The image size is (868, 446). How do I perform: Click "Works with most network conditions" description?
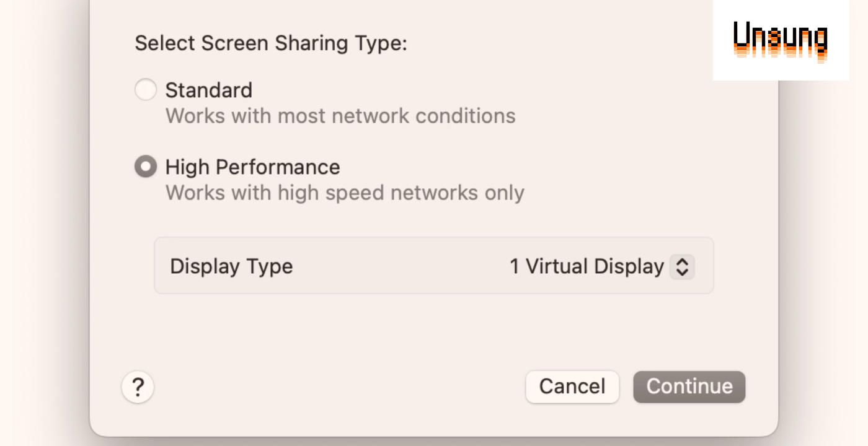coord(340,116)
